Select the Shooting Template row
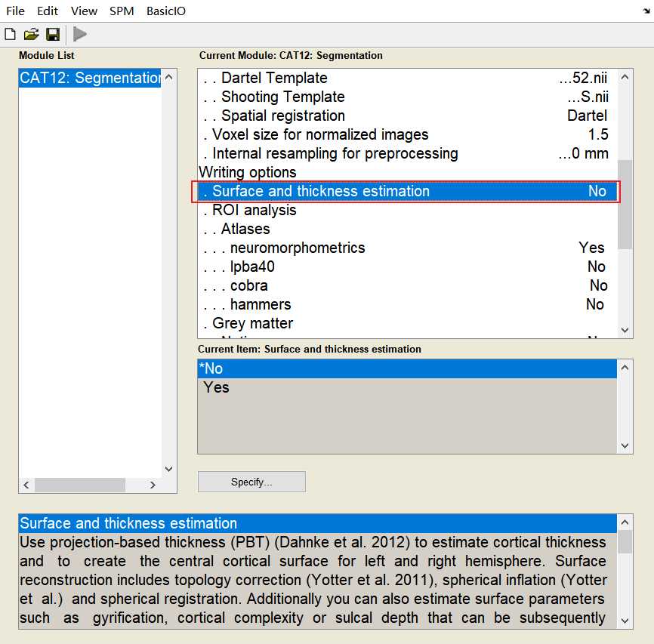The width and height of the screenshot is (654, 644). (408, 97)
